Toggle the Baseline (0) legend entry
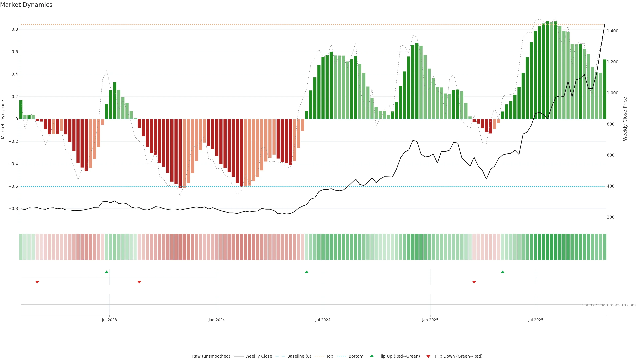 click(x=299, y=356)
